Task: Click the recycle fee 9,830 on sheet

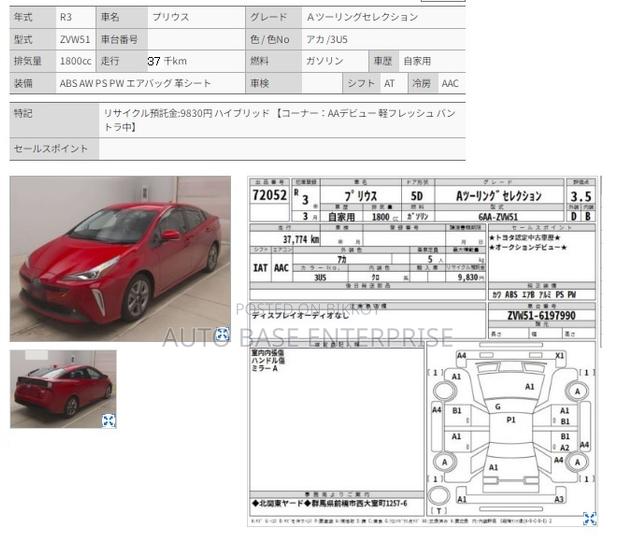Action: coord(469,277)
